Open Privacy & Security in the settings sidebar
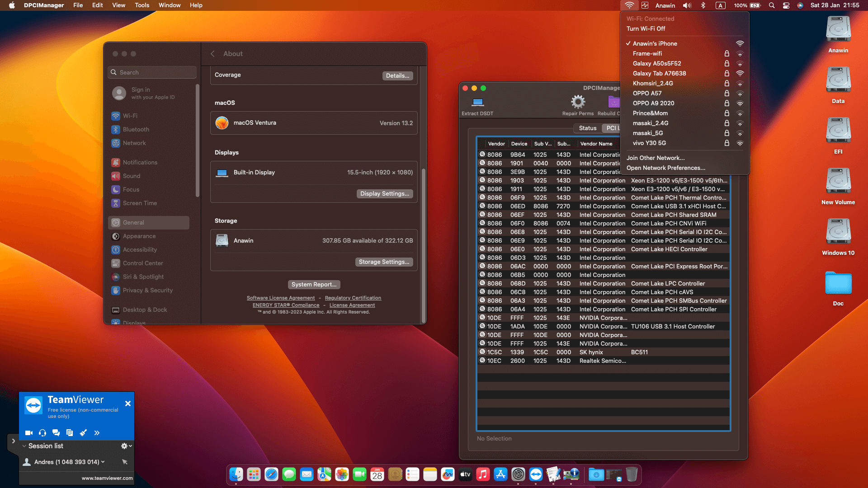The image size is (868, 488). click(147, 290)
